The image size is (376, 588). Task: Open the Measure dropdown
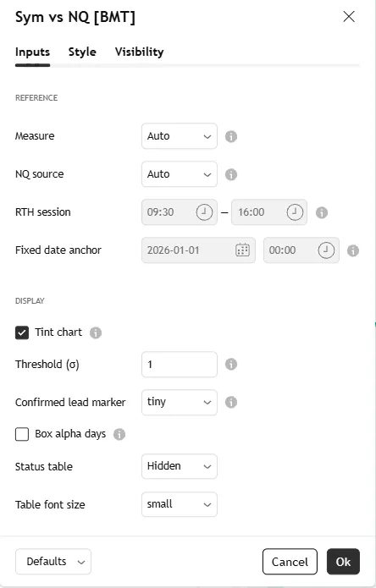pos(180,136)
